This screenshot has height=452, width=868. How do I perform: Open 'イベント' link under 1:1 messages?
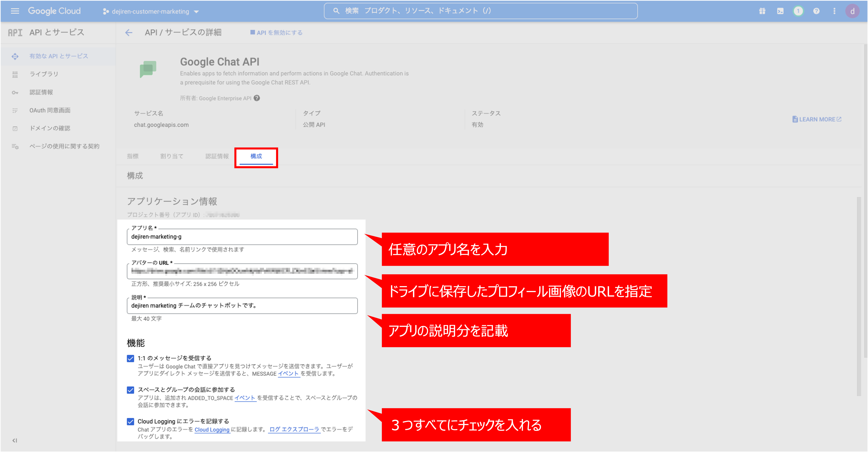(x=289, y=374)
